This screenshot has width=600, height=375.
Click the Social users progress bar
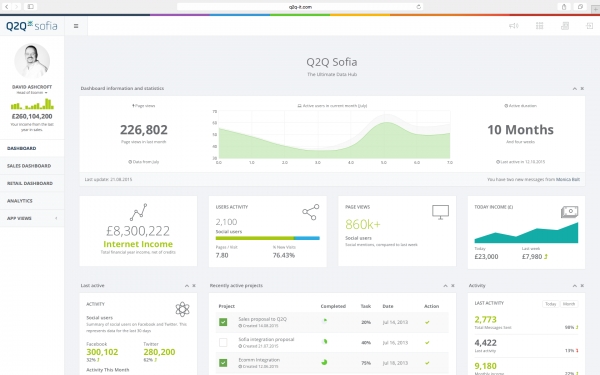point(267,238)
